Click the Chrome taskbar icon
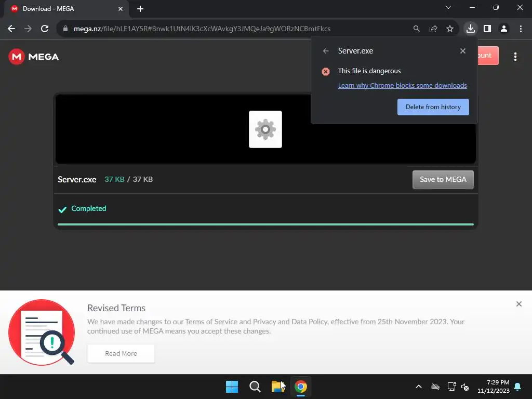The width and height of the screenshot is (532, 399). [301, 387]
